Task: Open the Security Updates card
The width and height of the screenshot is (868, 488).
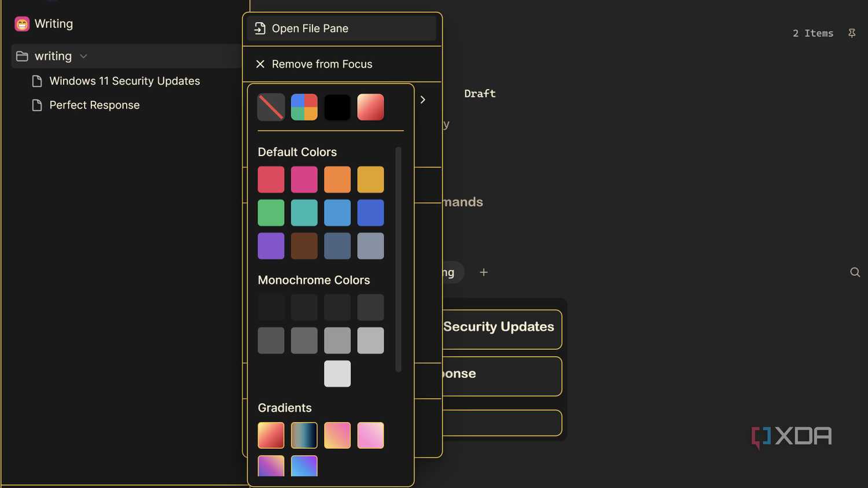Action: pos(502,330)
